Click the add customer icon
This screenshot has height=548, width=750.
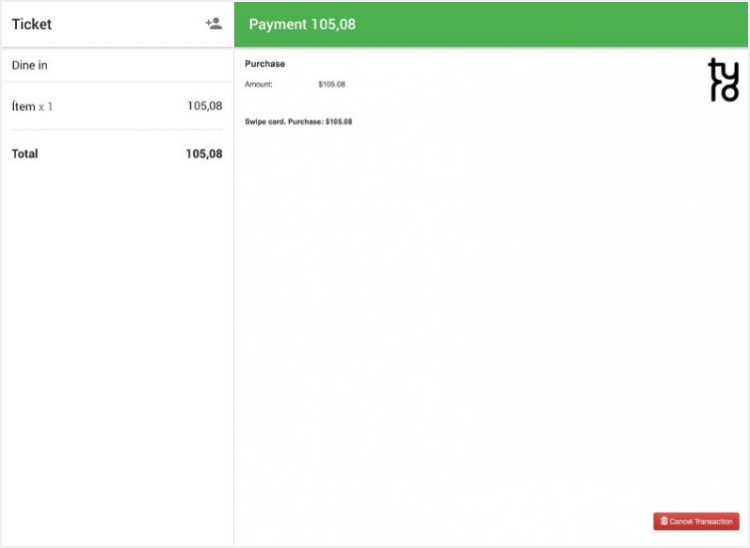pyautogui.click(x=213, y=24)
